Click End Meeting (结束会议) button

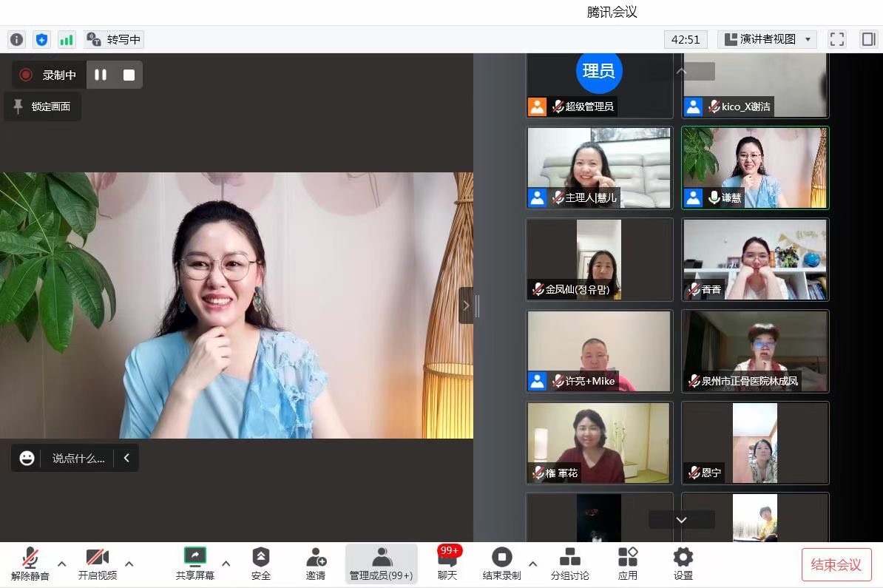[836, 564]
